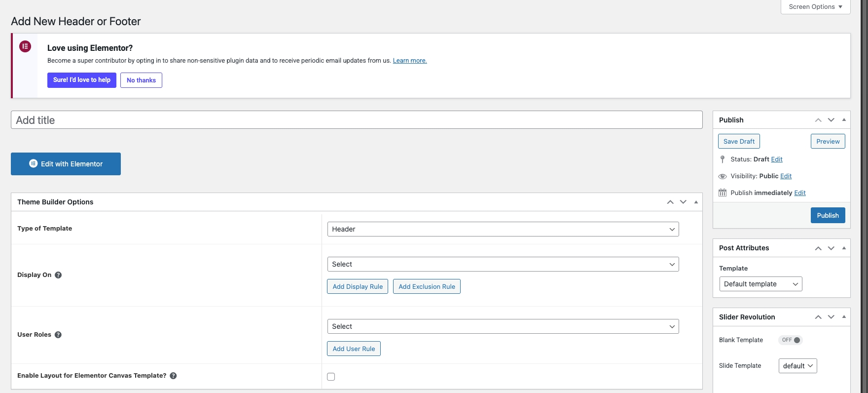Click the User Roles help question mark icon

pyautogui.click(x=58, y=335)
